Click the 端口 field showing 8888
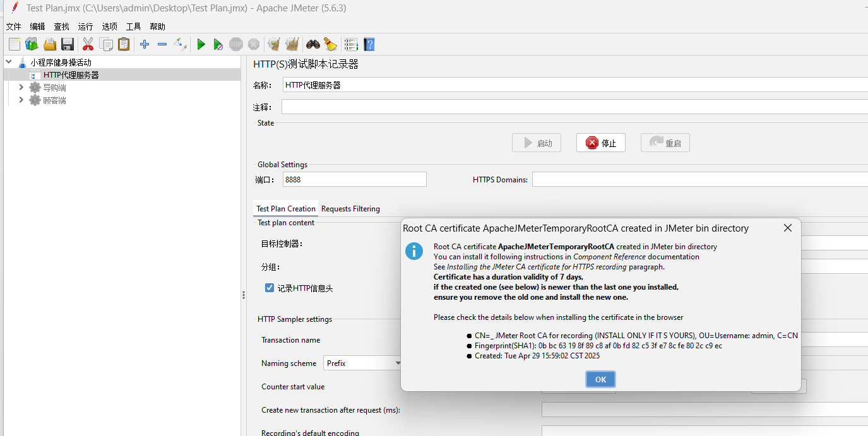The height and width of the screenshot is (436, 868). 354,179
